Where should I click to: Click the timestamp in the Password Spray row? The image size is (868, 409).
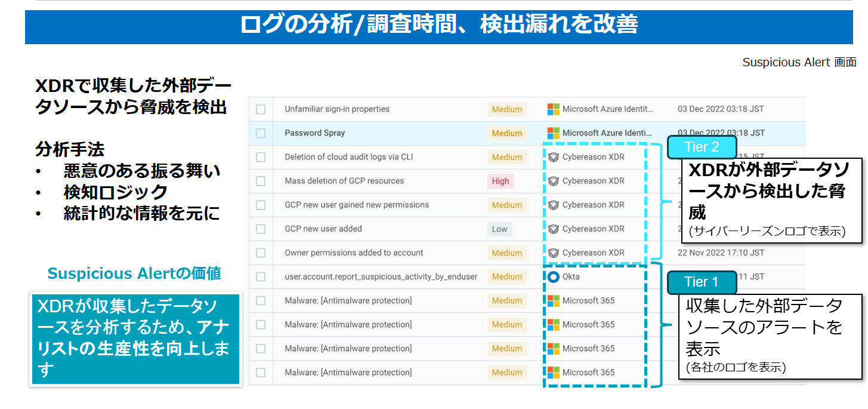coord(721,133)
